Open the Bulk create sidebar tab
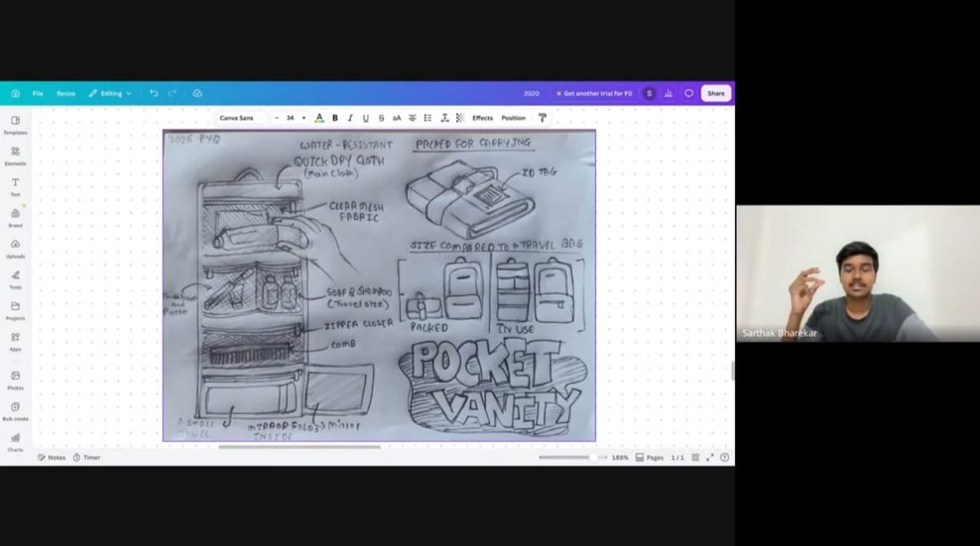 click(x=16, y=412)
